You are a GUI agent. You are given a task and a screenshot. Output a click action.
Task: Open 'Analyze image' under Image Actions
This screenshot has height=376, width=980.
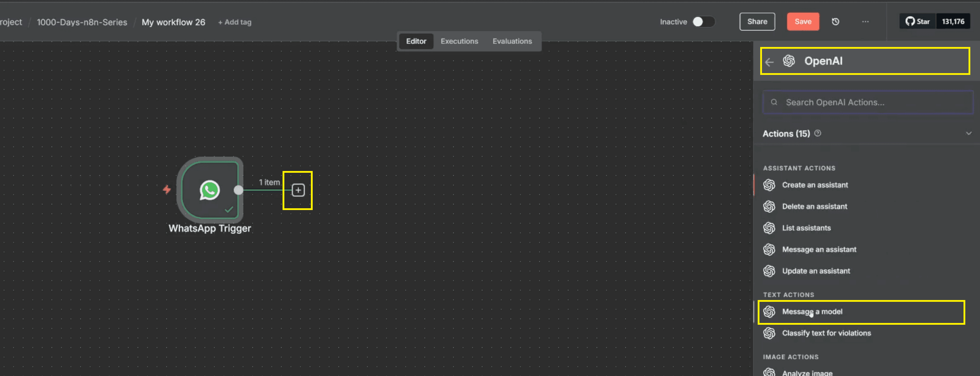807,372
